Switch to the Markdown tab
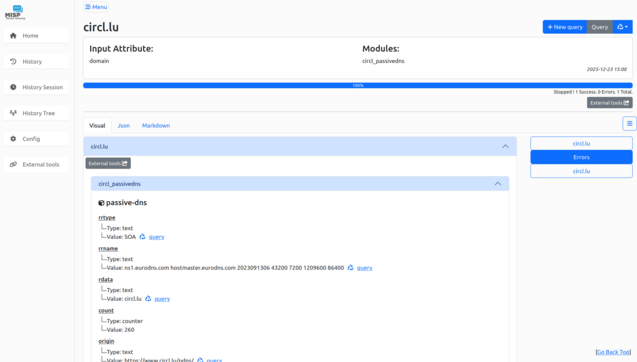This screenshot has width=637, height=362. point(156,126)
